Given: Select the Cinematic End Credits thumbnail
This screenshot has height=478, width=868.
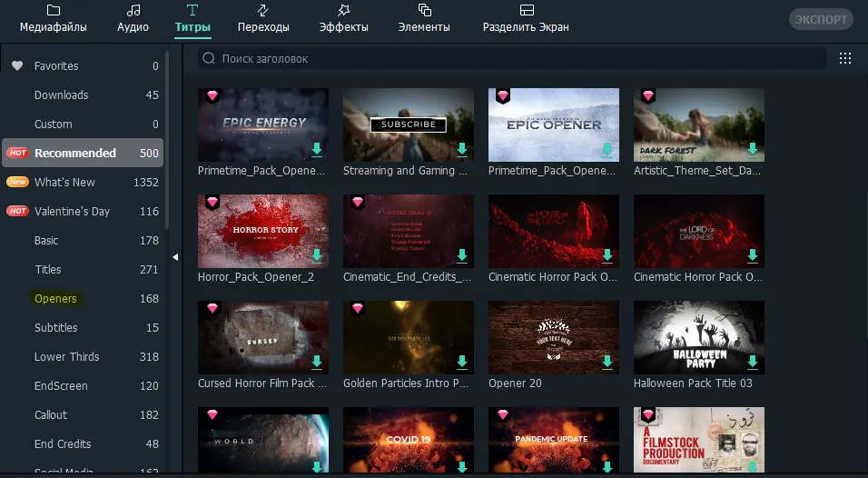Looking at the screenshot, I should pos(409,231).
